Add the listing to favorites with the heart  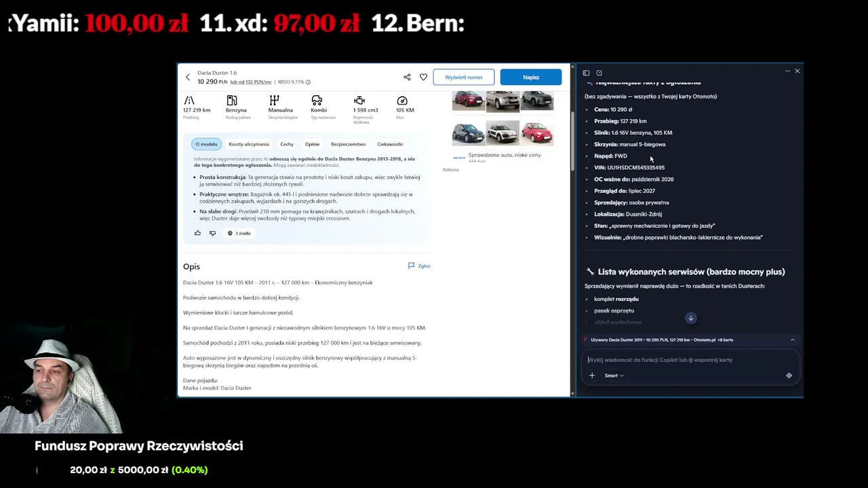point(424,77)
